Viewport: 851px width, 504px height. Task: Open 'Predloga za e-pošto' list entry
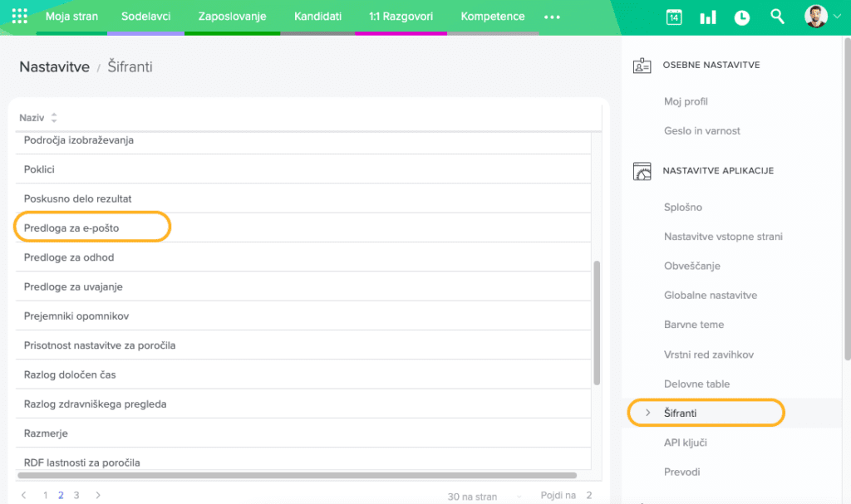pyautogui.click(x=72, y=228)
